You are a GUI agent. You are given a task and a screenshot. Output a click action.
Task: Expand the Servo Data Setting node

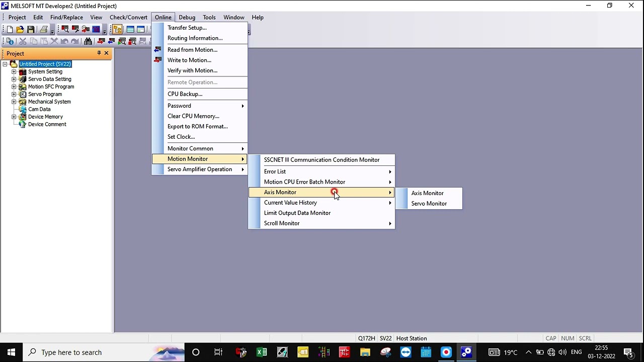pos(14,79)
